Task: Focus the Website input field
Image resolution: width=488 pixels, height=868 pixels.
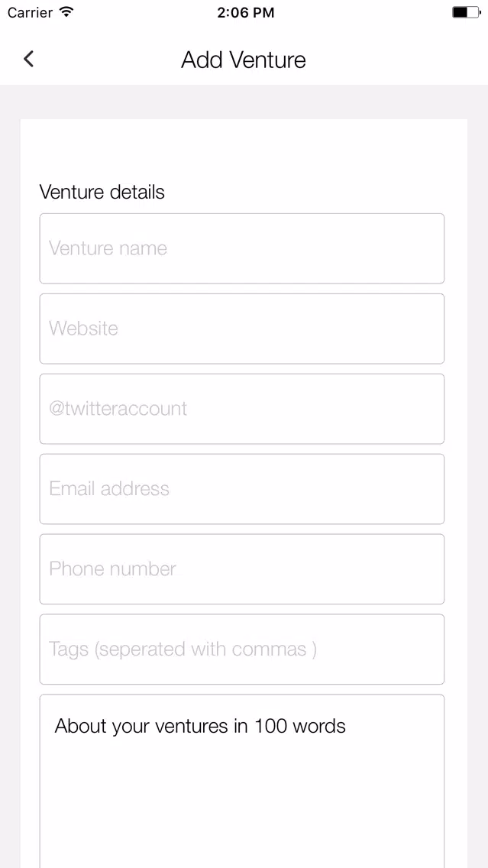Action: (x=242, y=329)
